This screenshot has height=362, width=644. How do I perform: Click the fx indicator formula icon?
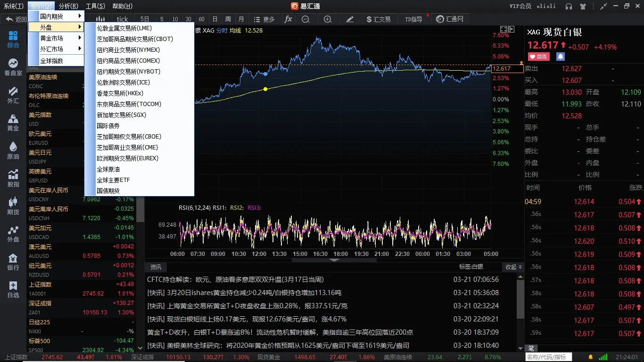pyautogui.click(x=289, y=19)
